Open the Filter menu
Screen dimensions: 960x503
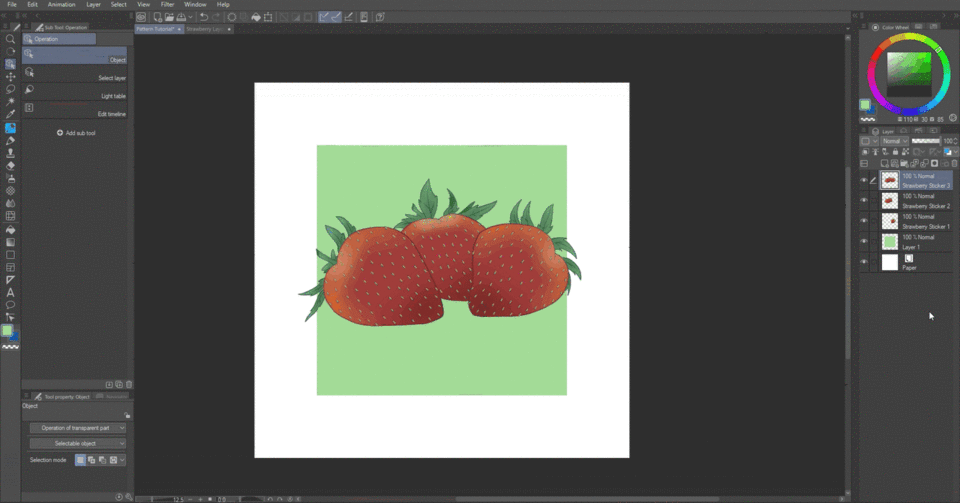tap(167, 5)
